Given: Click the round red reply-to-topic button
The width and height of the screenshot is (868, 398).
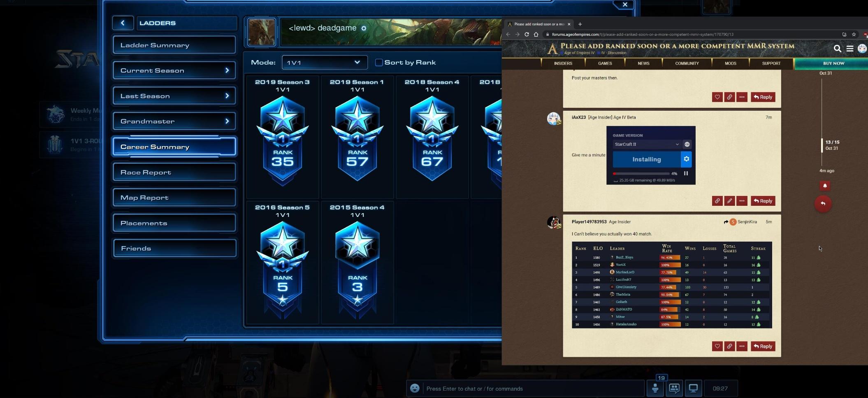Looking at the screenshot, I should tap(823, 204).
